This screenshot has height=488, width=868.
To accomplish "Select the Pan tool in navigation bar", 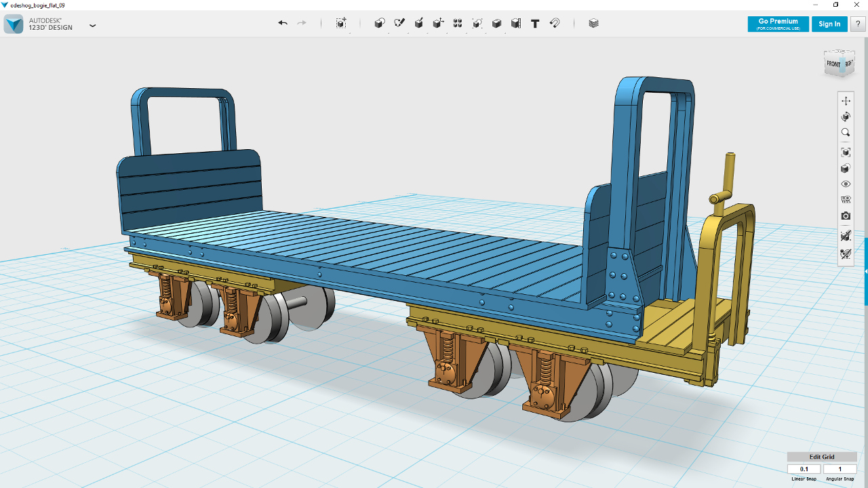I will pos(846,100).
